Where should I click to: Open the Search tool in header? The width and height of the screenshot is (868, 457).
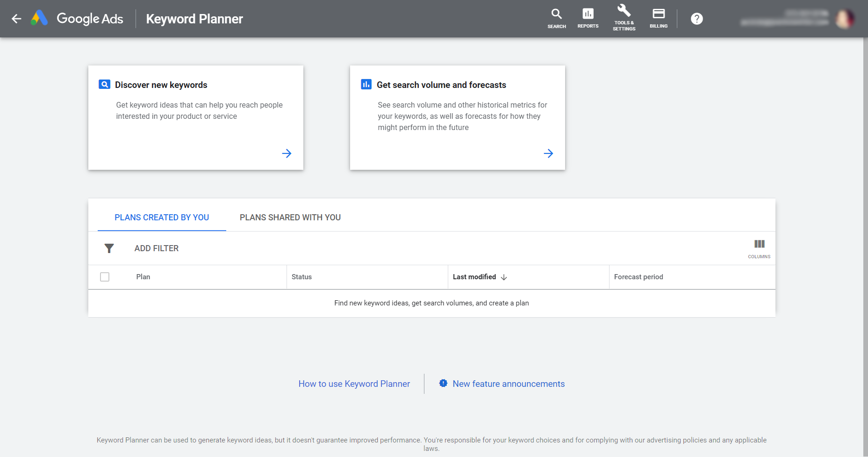557,19
